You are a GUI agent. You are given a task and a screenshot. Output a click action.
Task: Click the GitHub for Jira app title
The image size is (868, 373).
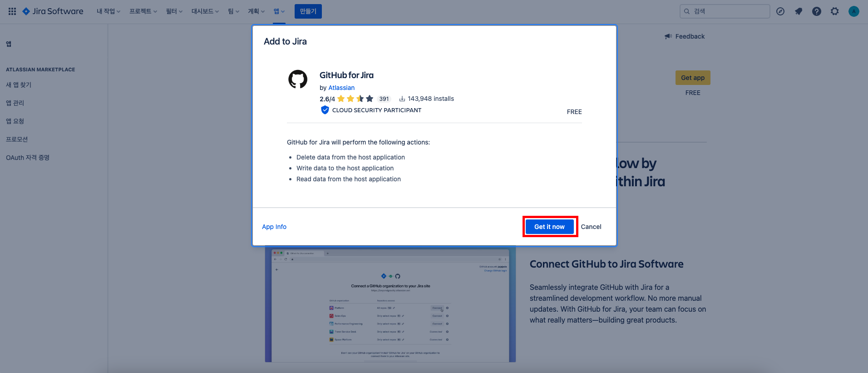(346, 75)
